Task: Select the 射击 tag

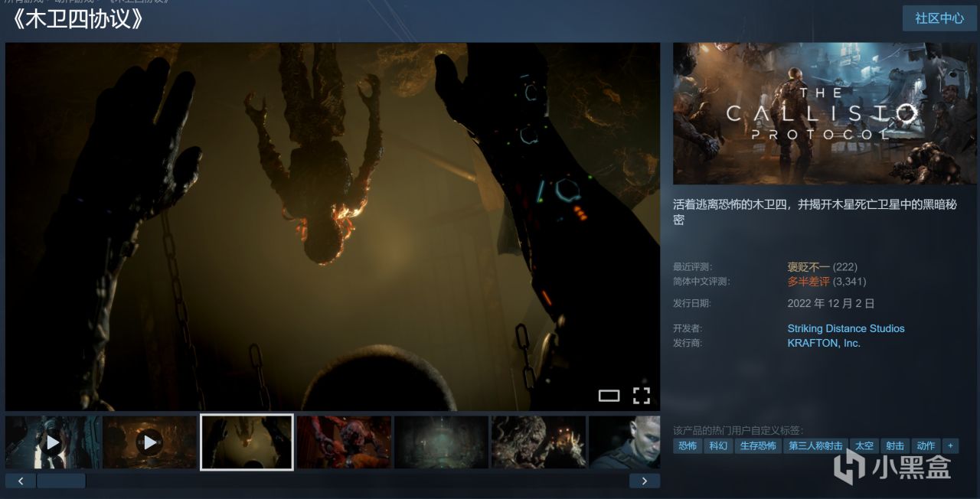Action: tap(894, 445)
